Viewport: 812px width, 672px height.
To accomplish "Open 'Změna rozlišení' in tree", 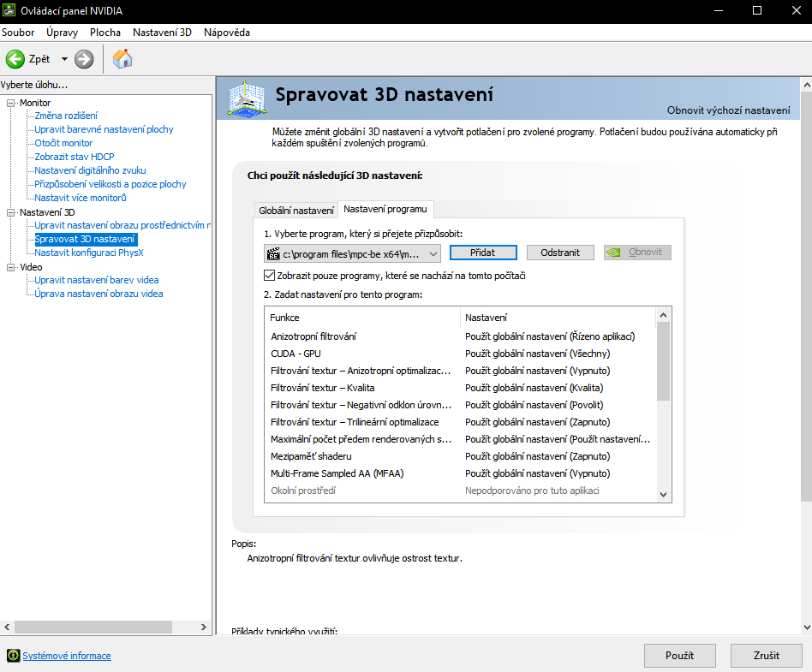I will pos(66,116).
